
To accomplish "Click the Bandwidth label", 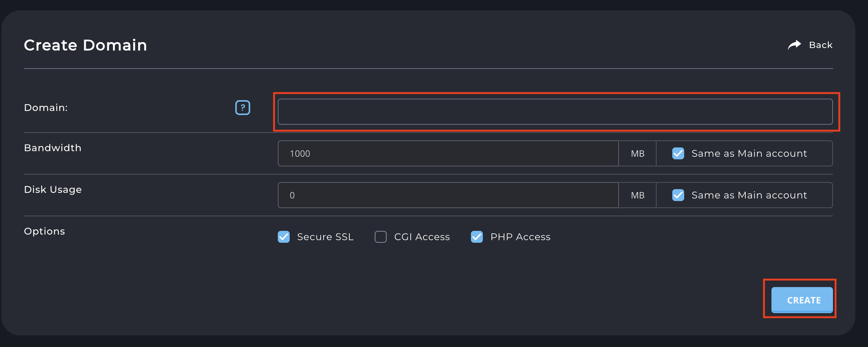I will point(53,148).
